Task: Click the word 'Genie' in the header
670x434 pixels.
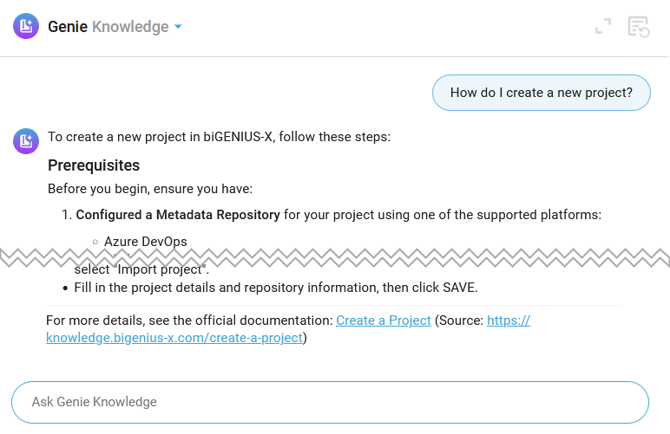Action: [68, 27]
